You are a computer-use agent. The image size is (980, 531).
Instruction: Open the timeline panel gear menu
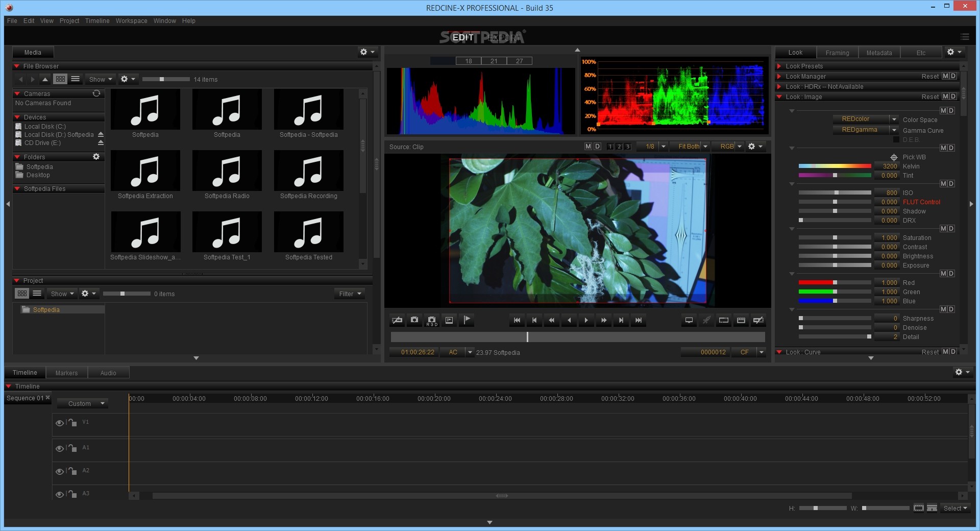click(962, 372)
